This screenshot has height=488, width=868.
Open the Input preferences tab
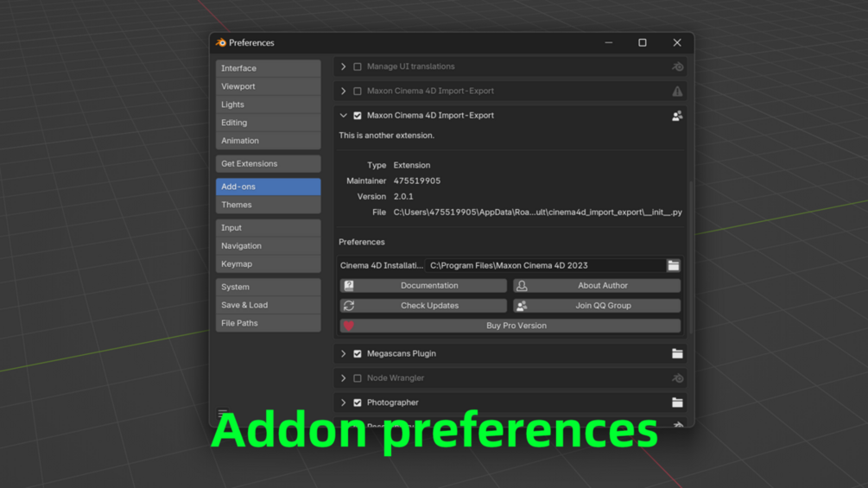[x=268, y=227]
